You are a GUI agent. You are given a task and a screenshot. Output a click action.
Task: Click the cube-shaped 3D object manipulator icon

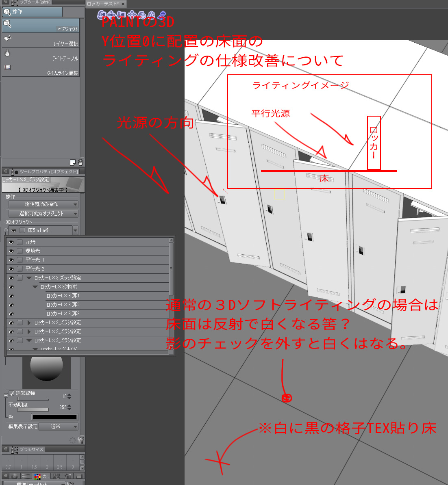pos(151,15)
